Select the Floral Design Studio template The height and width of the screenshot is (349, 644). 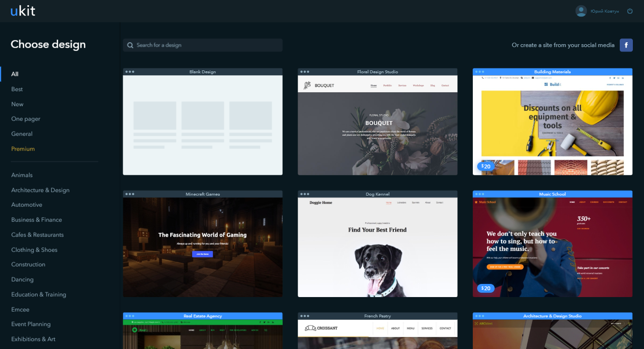[377, 126]
